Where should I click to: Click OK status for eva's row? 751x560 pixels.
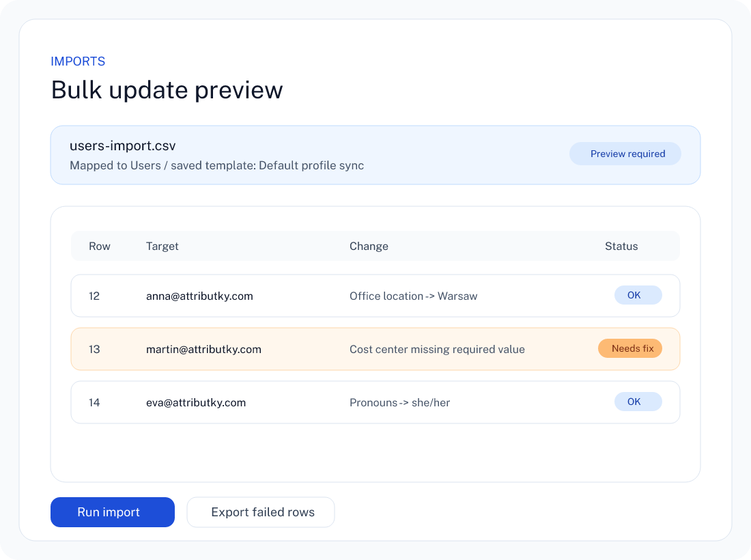[638, 402]
